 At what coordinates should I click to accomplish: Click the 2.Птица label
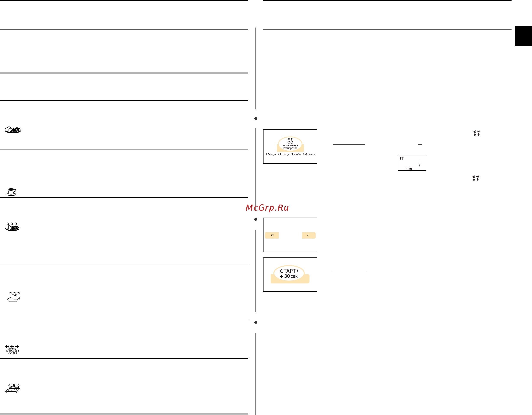pos(283,154)
